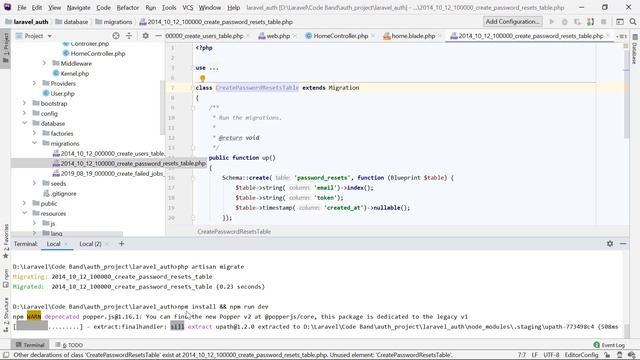The height and width of the screenshot is (360, 640).
Task: Click the yellow intention lightbulb in editor
Action: pos(202,78)
